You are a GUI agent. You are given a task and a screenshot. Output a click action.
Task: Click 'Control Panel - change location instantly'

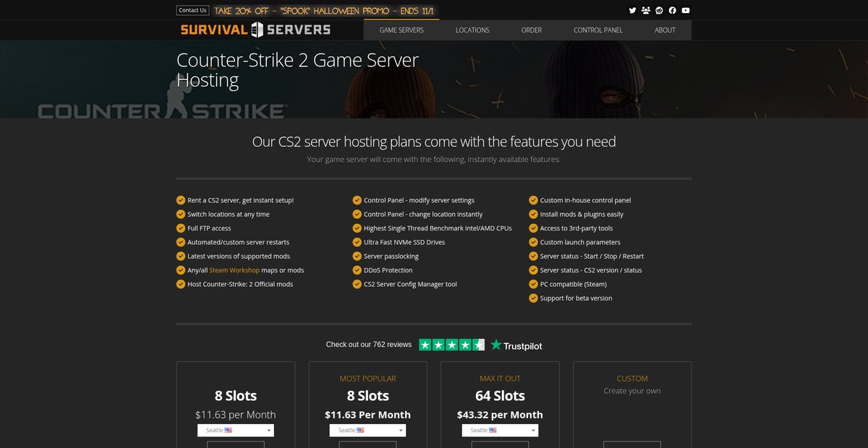coord(423,215)
